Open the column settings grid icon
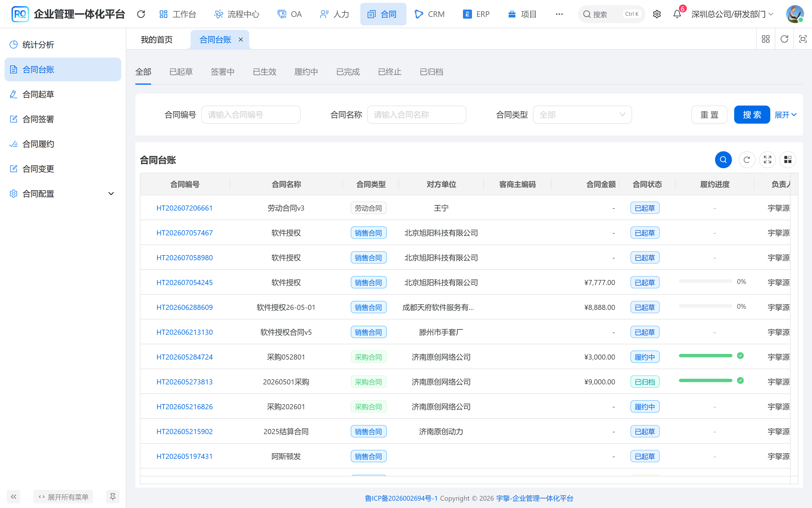Screen dimensions: 812x508 click(788, 159)
